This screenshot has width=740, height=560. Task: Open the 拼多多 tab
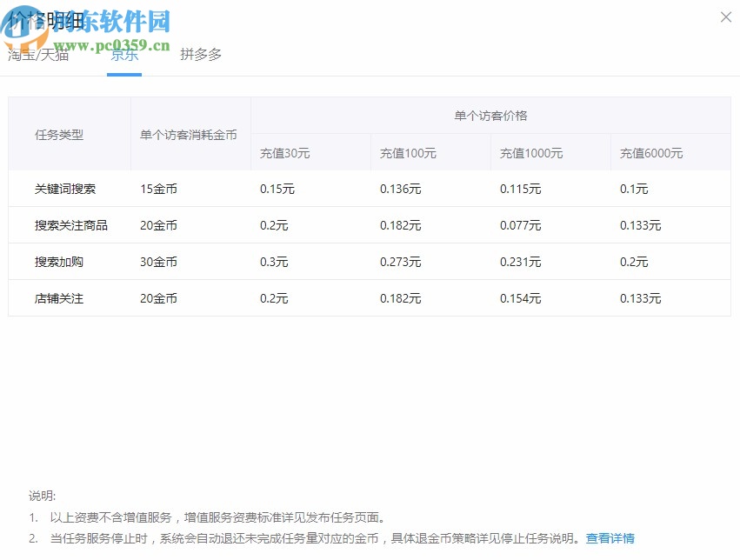(199, 56)
